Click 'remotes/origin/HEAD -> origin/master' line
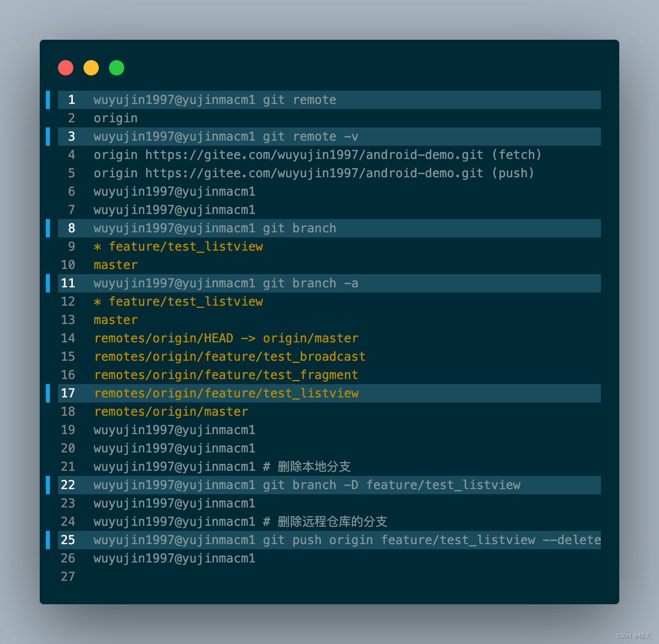Screen dimensions: 659x644 coord(226,338)
